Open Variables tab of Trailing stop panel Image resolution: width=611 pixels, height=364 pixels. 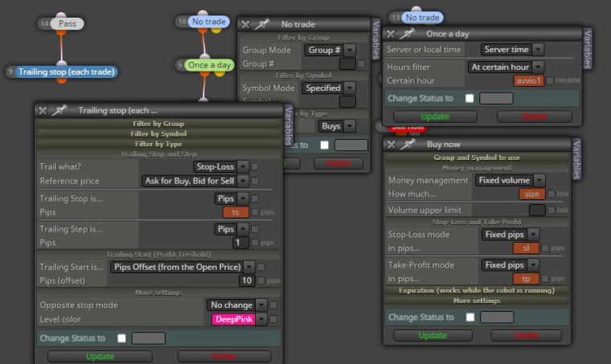289,125
